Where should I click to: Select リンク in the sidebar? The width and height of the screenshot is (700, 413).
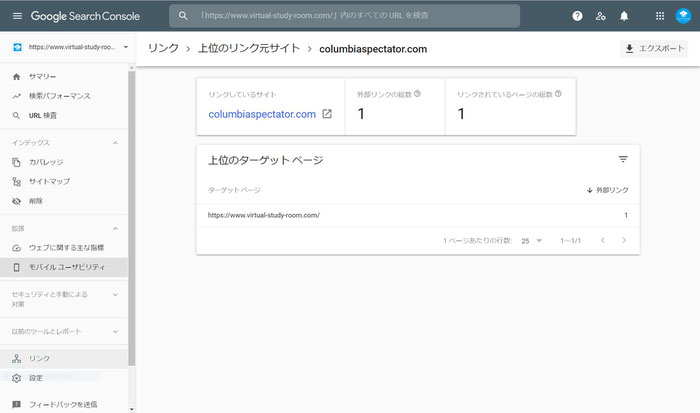point(64,359)
